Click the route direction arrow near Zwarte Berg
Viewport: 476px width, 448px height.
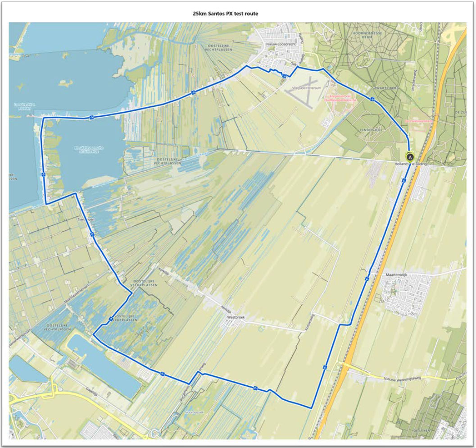coord(372,99)
